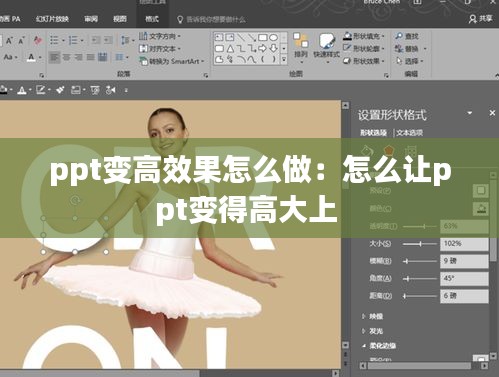This screenshot has height=377, width=499.
Task: Open the 对齐文本 align text menu
Action: (160, 49)
